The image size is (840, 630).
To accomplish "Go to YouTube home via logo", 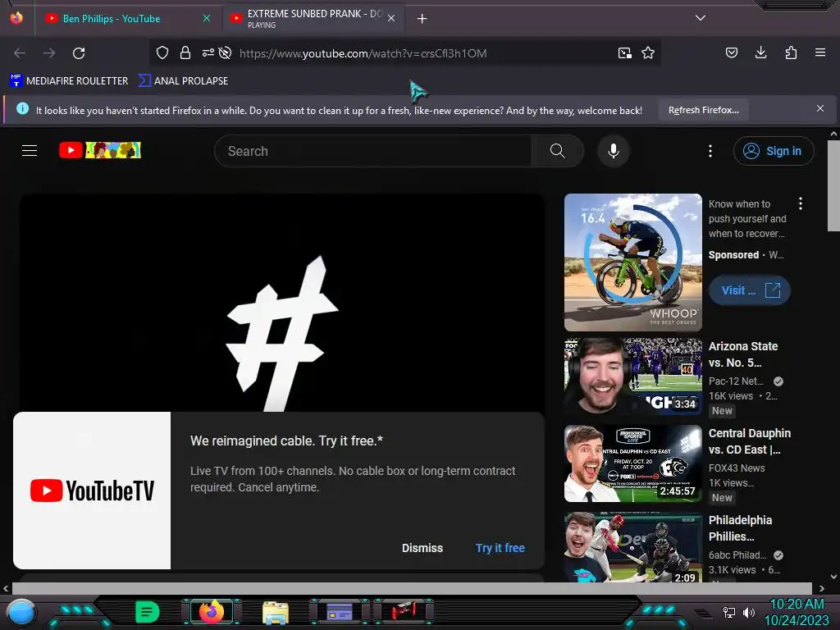I will click(x=100, y=150).
